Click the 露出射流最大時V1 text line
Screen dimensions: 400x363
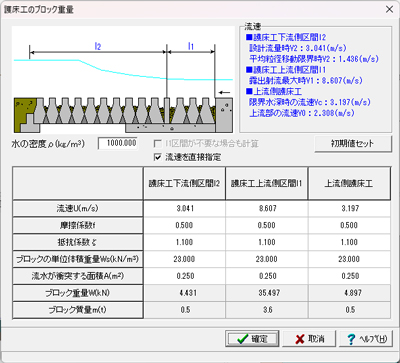[x=306, y=80]
